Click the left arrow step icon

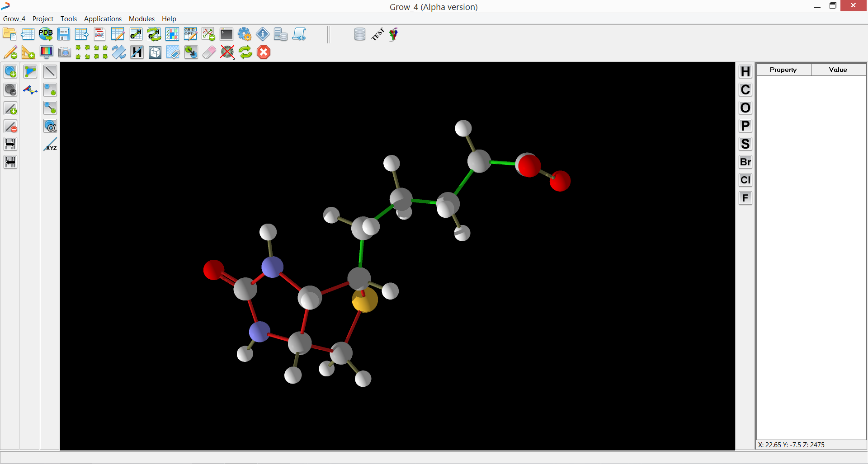10,162
